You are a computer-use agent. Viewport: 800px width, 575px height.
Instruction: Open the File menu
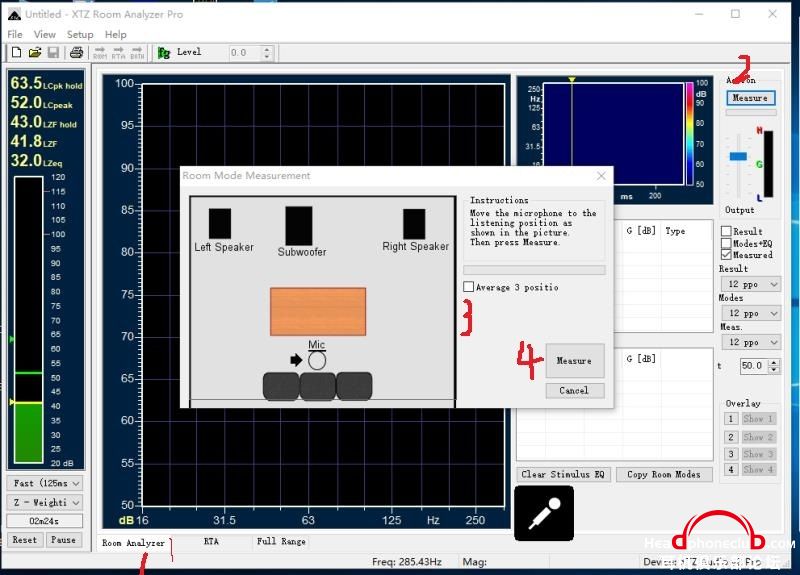pyautogui.click(x=15, y=34)
